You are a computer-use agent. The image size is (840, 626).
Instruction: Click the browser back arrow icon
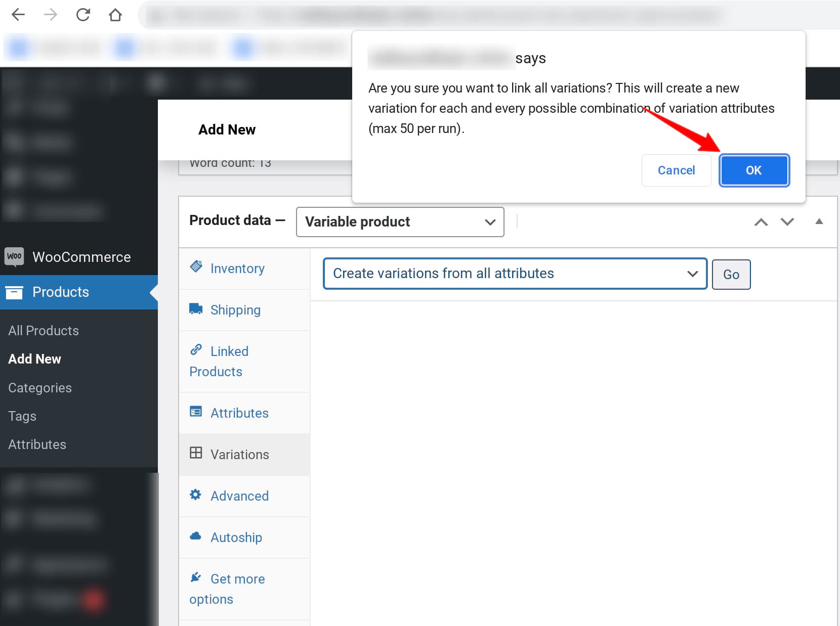18,15
